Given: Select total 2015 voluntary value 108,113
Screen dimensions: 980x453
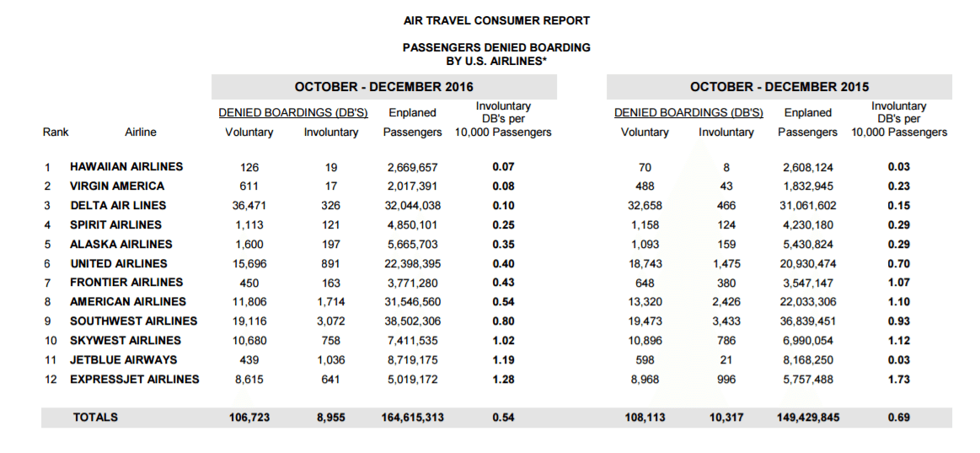Looking at the screenshot, I should tap(645, 418).
